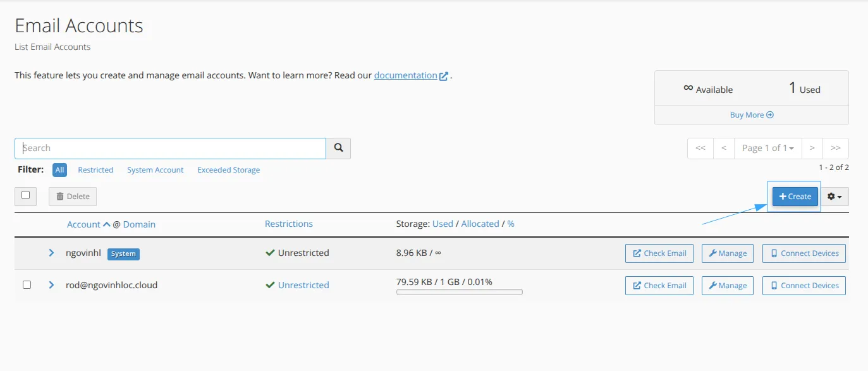Viewport: 868px width, 371px height.
Task: Go to the last page (>>)
Action: tap(836, 148)
